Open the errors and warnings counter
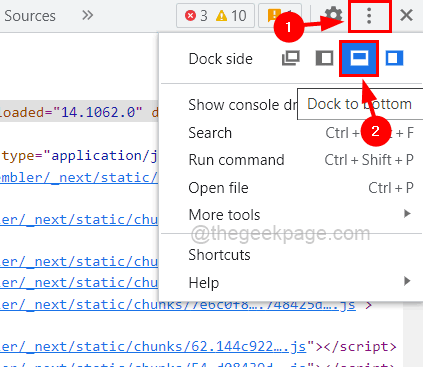The image size is (423, 367). pyautogui.click(x=215, y=15)
